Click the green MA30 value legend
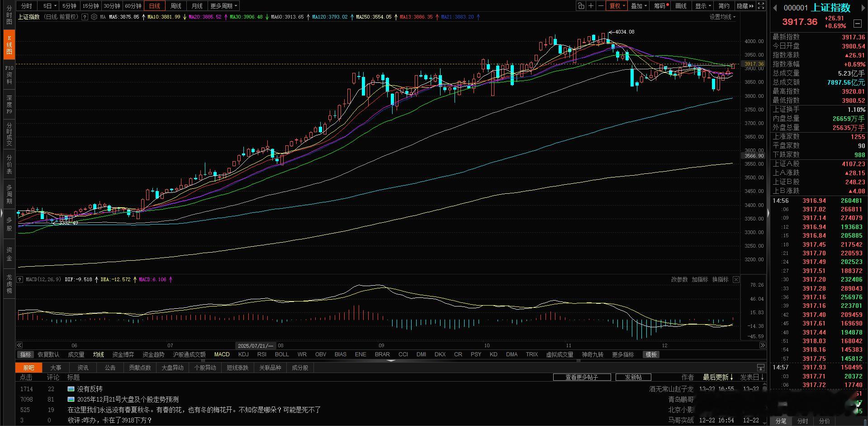 [x=246, y=17]
